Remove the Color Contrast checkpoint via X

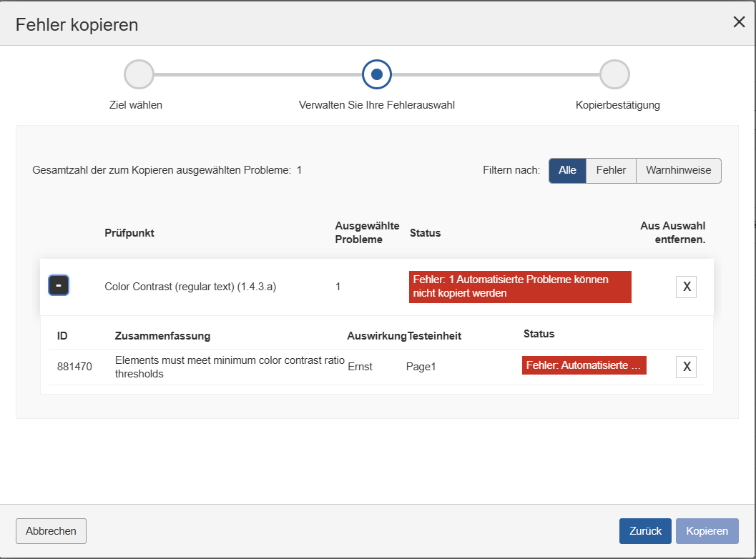point(686,286)
